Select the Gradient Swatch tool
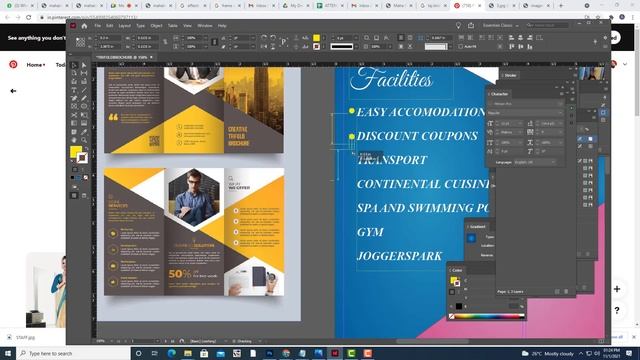The width and height of the screenshot is (640, 360). point(74,123)
